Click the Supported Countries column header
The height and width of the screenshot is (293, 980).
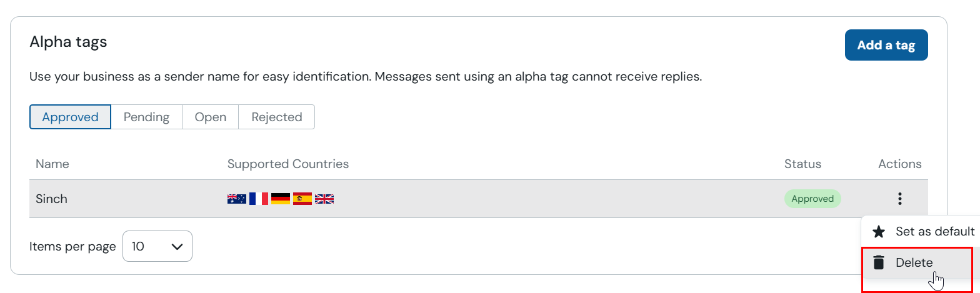click(288, 164)
